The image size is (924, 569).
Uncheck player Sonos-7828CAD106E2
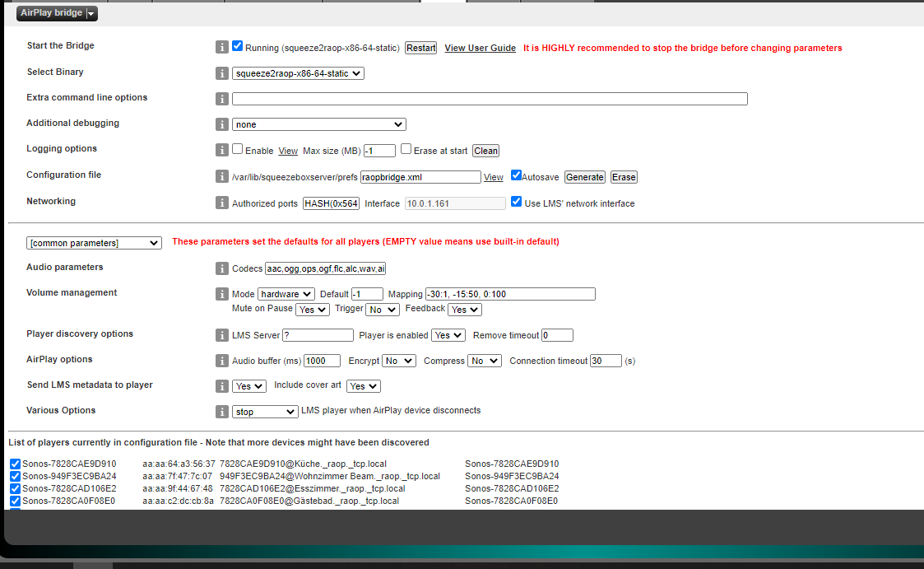point(16,489)
